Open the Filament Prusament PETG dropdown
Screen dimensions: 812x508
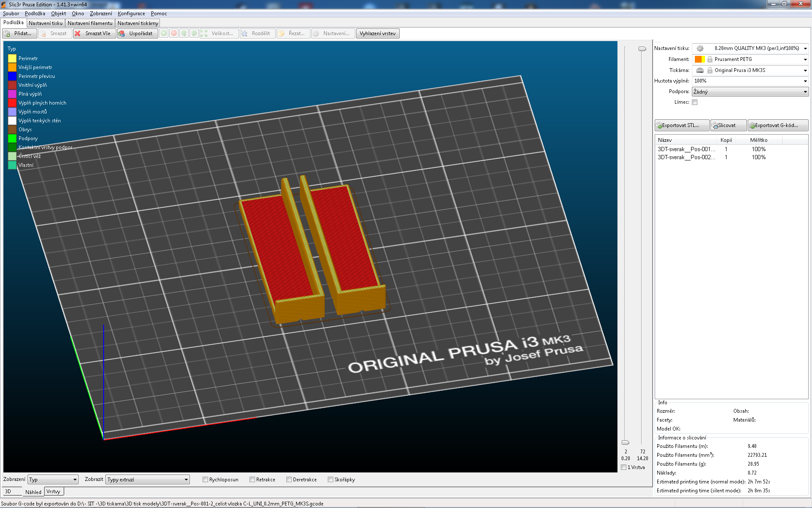pyautogui.click(x=750, y=59)
